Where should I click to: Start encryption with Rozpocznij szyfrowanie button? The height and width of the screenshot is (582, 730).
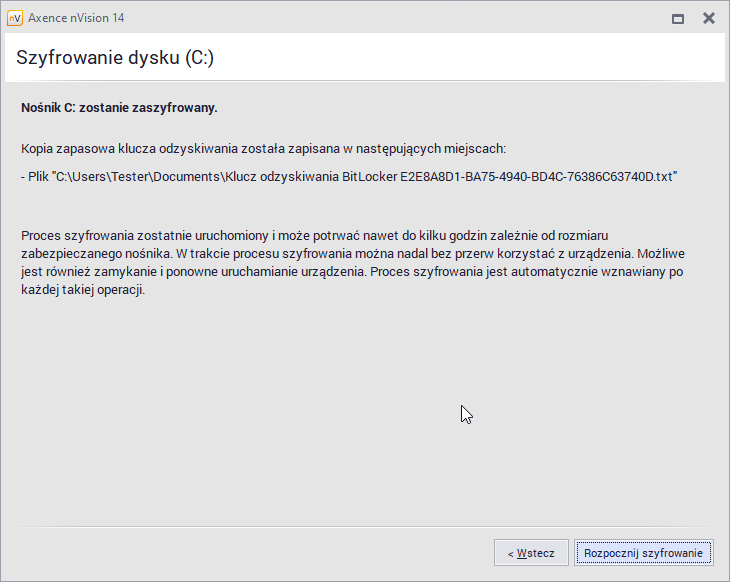[x=643, y=553]
